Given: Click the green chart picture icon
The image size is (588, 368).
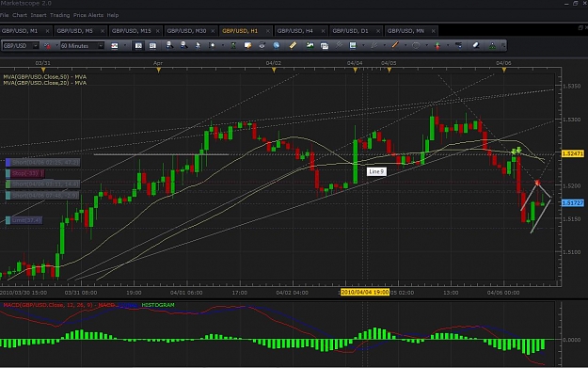Looking at the screenshot, I should point(310,45).
